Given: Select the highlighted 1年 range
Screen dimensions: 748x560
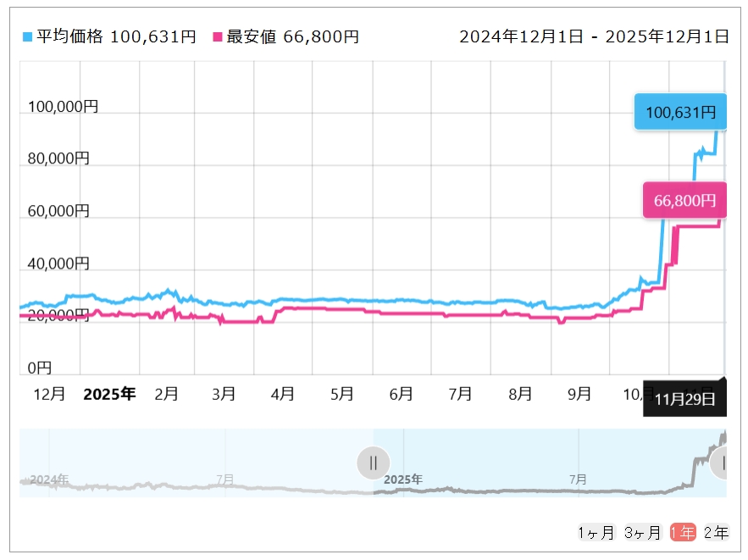Looking at the screenshot, I should pos(682,533).
